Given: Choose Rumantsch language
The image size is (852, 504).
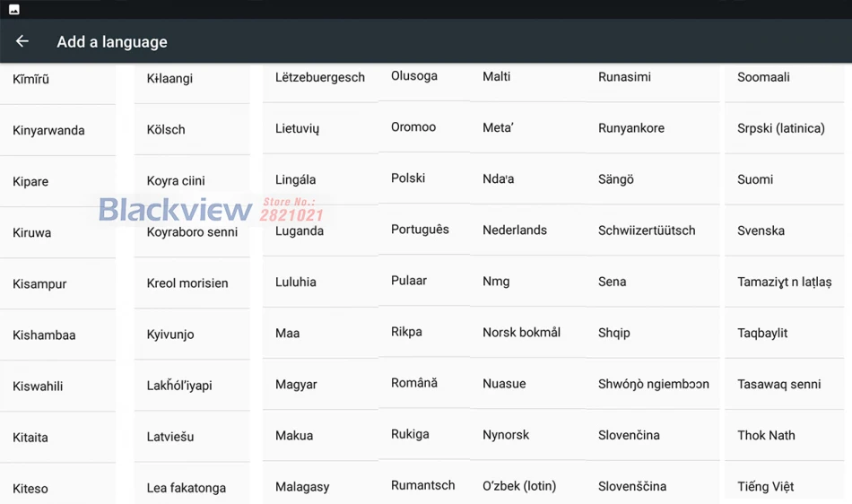Looking at the screenshot, I should coord(424,485).
